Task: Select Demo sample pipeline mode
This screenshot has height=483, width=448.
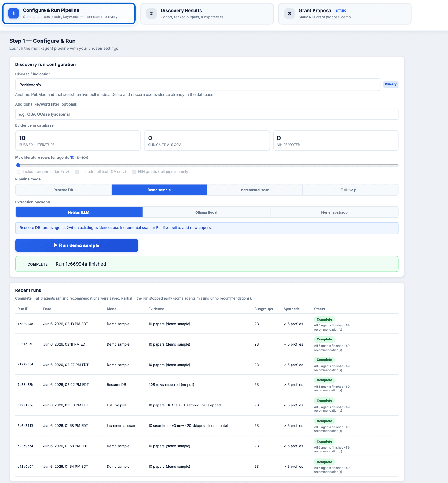Action: [159, 190]
